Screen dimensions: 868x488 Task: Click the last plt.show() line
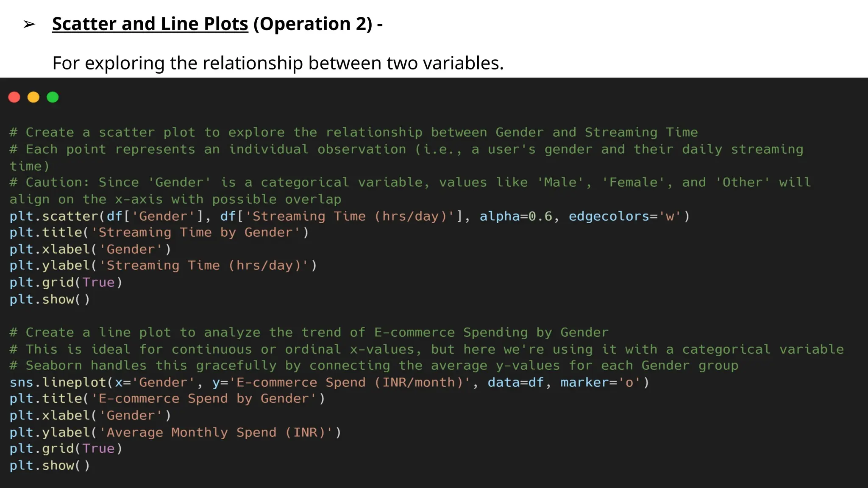50,466
